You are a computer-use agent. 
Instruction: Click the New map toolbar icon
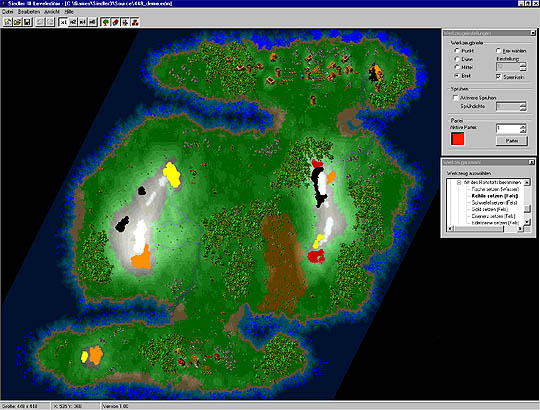[8, 22]
